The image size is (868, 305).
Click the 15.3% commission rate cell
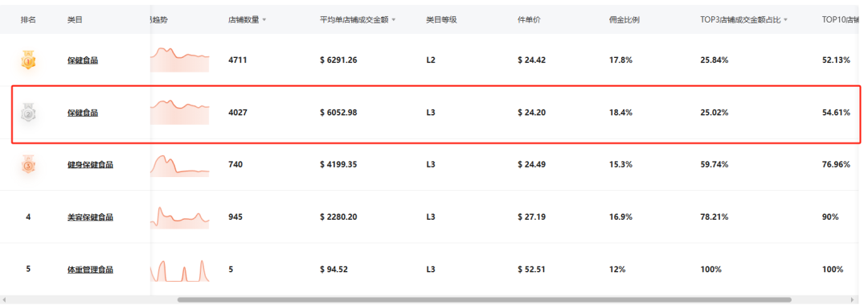click(620, 165)
